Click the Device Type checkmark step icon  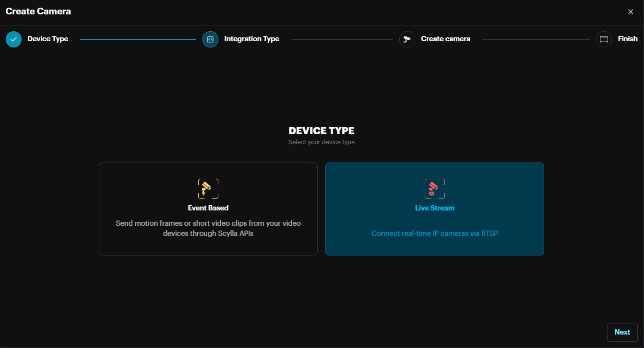pyautogui.click(x=13, y=39)
